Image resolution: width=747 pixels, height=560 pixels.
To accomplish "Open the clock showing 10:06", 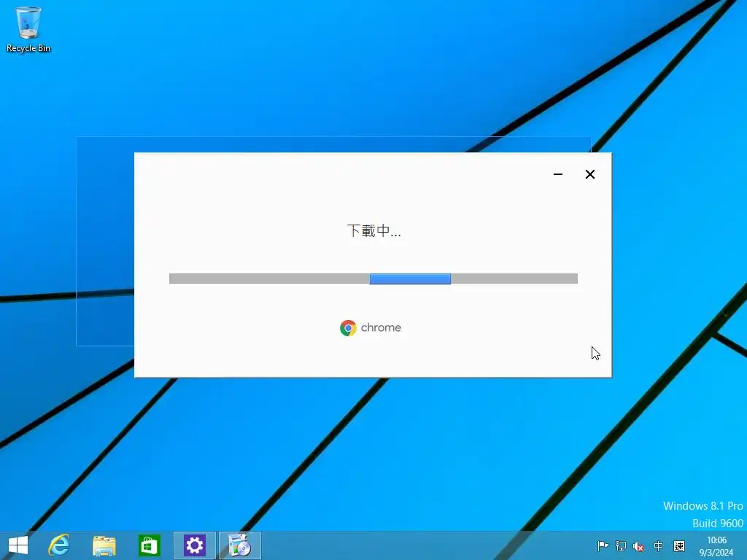I will pos(716,546).
